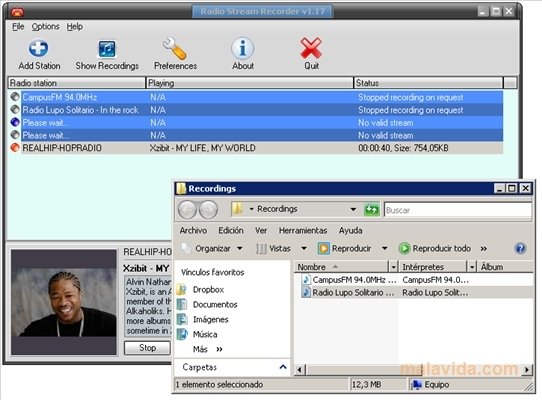Open the Options menu
Viewport: 542px width, 400px height.
coord(45,27)
